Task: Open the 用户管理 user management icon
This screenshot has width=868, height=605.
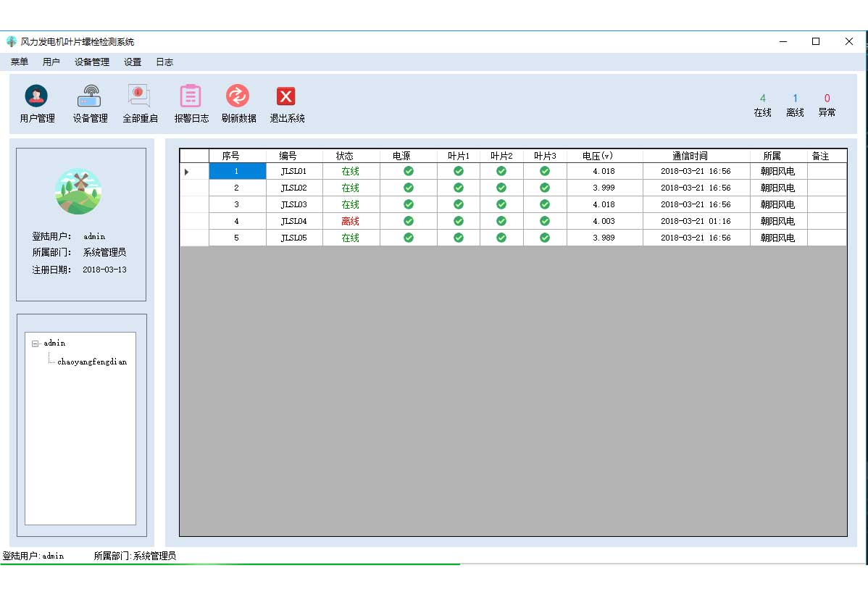Action: point(37,96)
